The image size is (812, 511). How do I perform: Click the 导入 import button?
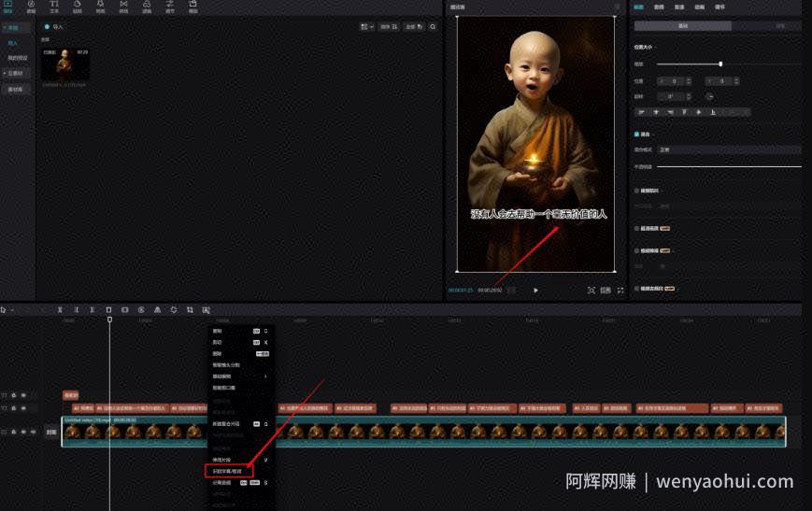pos(54,27)
